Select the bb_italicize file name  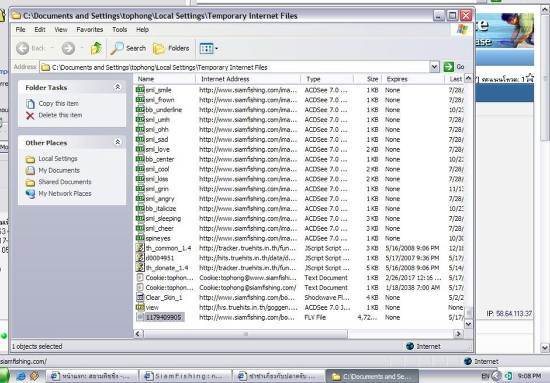click(161, 208)
